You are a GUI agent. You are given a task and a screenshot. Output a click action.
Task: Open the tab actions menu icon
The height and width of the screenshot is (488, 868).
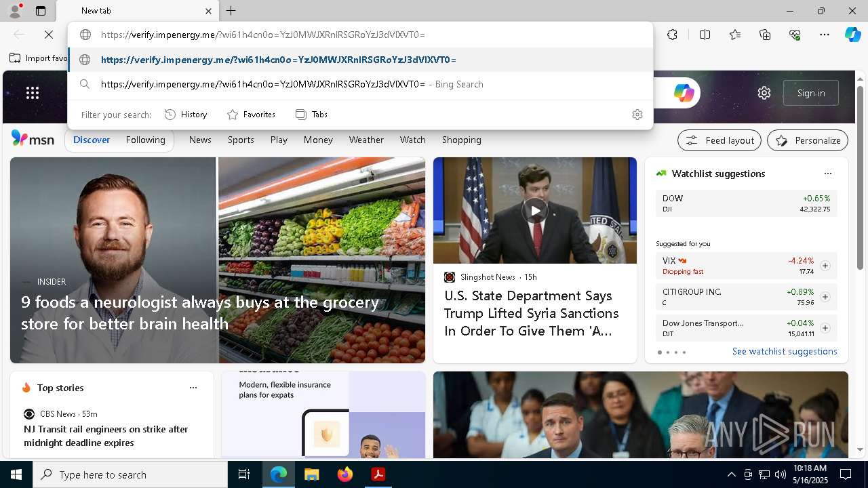(x=41, y=11)
